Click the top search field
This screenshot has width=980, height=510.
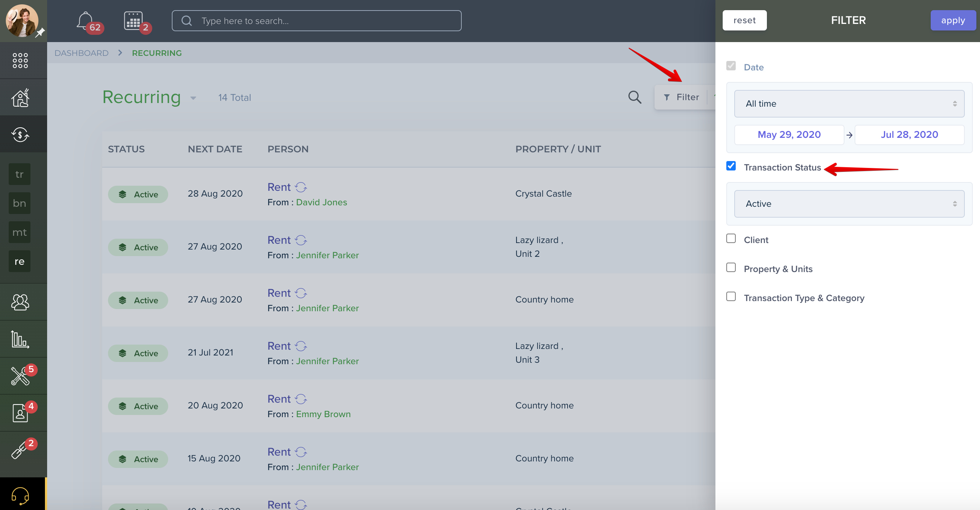[316, 21]
